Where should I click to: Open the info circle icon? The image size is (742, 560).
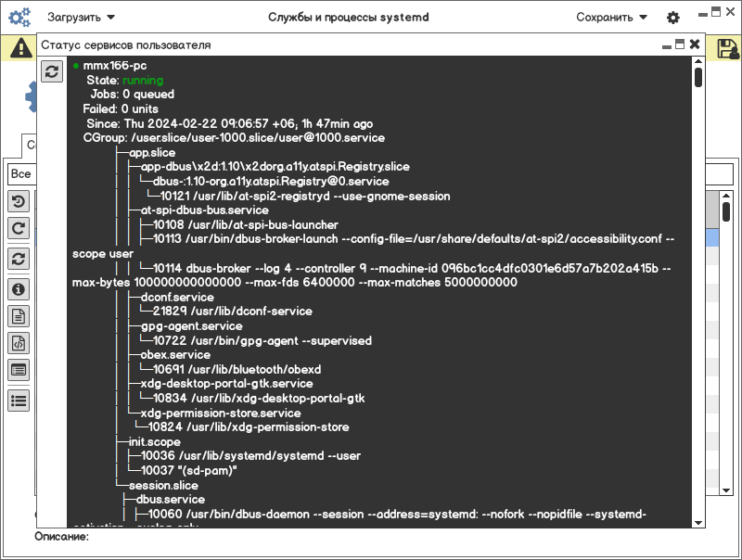(x=19, y=289)
